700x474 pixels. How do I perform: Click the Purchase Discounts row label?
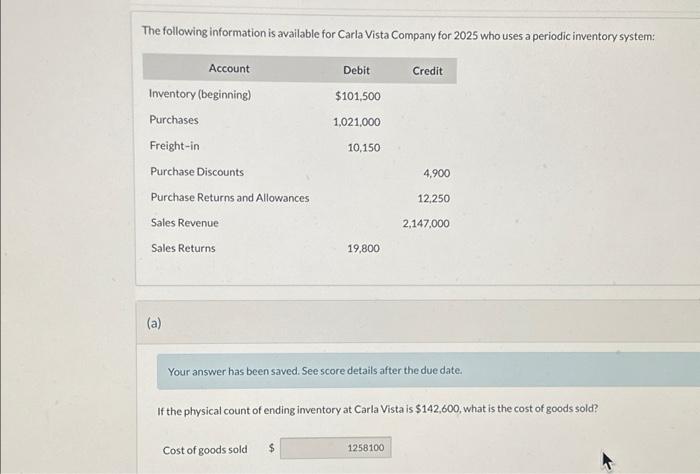197,172
